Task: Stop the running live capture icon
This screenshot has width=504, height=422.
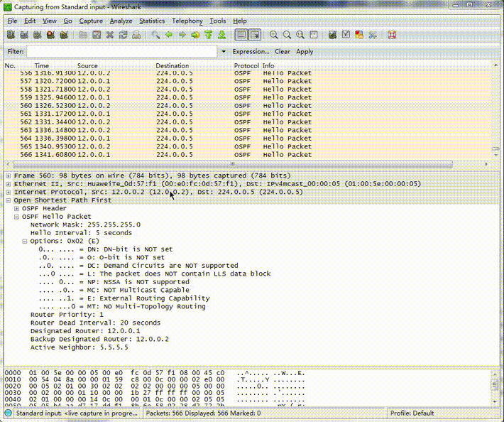Action: coord(50,35)
